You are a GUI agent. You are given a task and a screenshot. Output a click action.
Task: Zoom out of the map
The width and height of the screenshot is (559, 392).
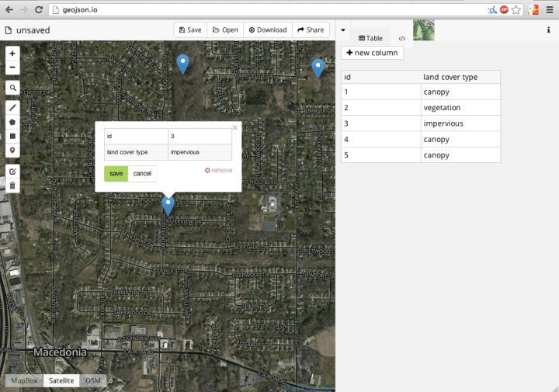(x=12, y=68)
